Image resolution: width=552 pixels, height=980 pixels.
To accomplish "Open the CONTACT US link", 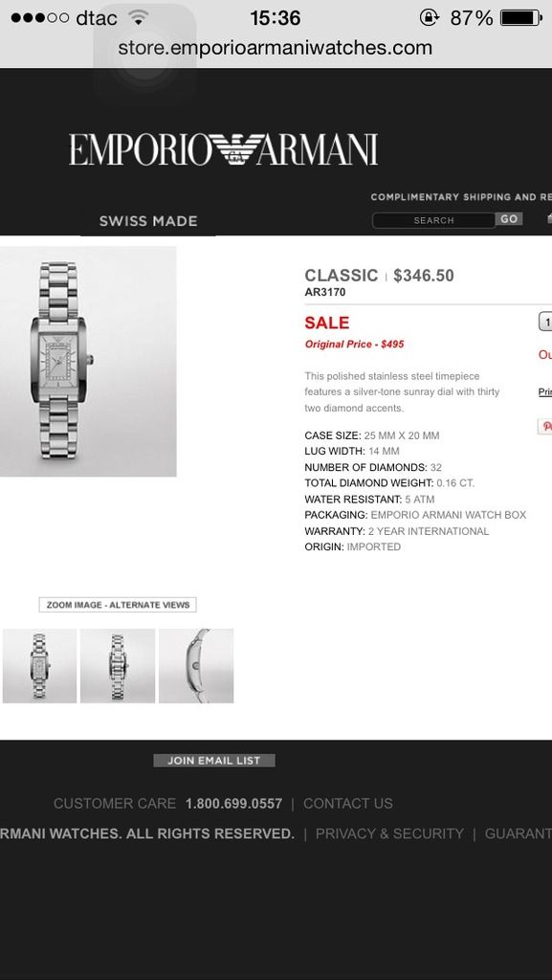I will (x=348, y=804).
